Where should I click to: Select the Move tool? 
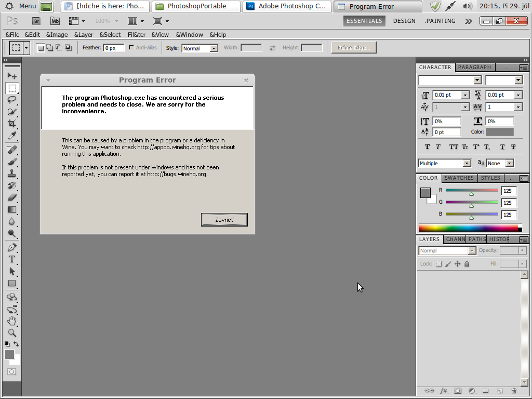click(12, 75)
